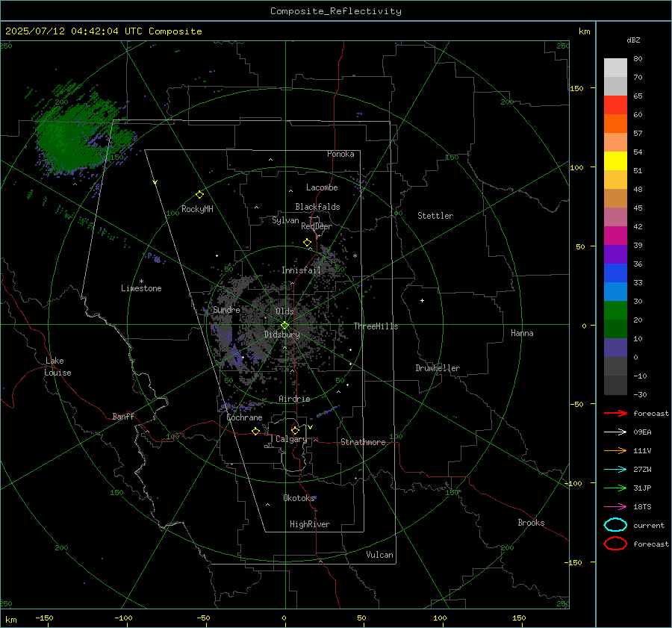
Task: Click the light gray 80-70 dBZ swatch
Action: 615,68
